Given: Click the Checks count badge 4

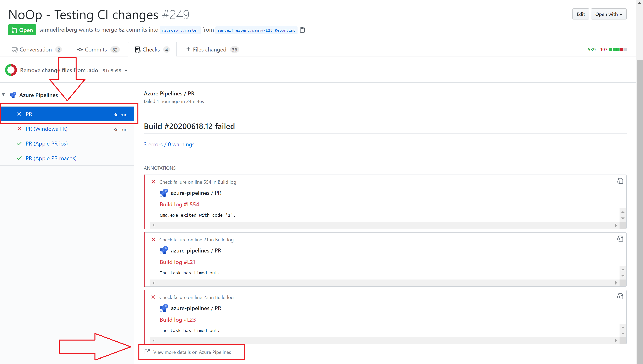Looking at the screenshot, I should (166, 50).
